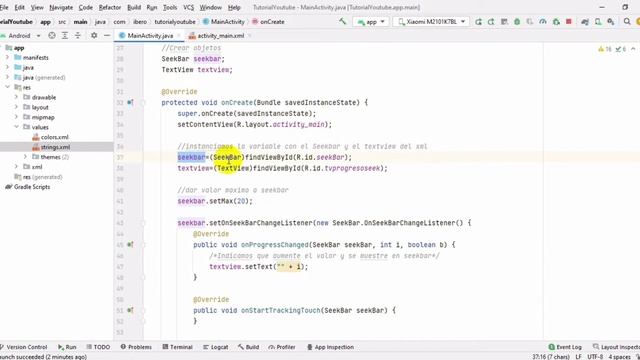Click the onCreate breadcrumb
Image resolution: width=640 pixels, height=360 pixels.
[x=268, y=22]
